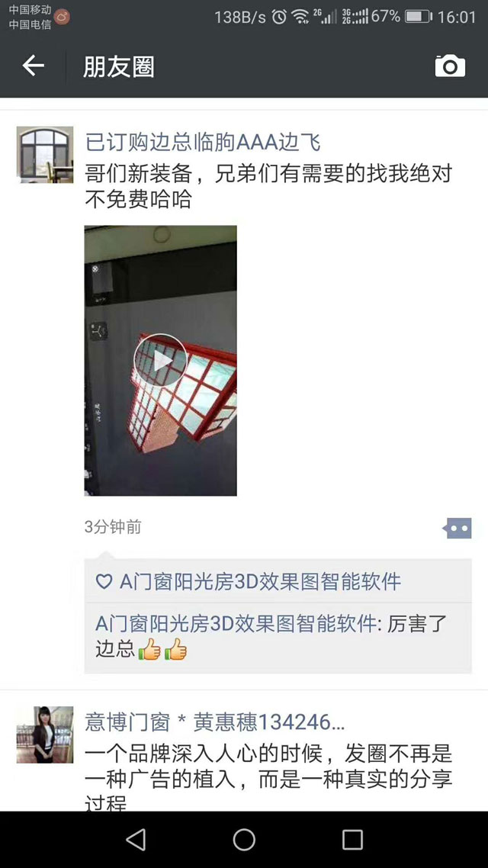Tap the Android home circle button

[244, 839]
